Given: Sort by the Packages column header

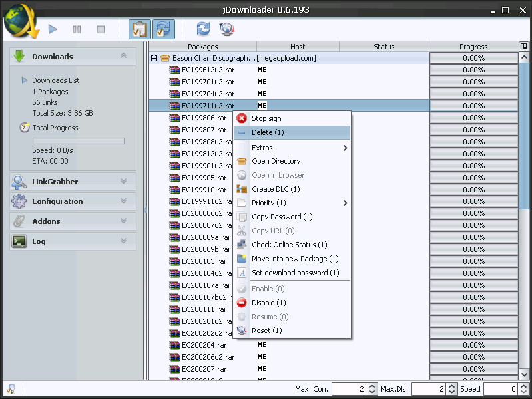Looking at the screenshot, I should point(203,47).
